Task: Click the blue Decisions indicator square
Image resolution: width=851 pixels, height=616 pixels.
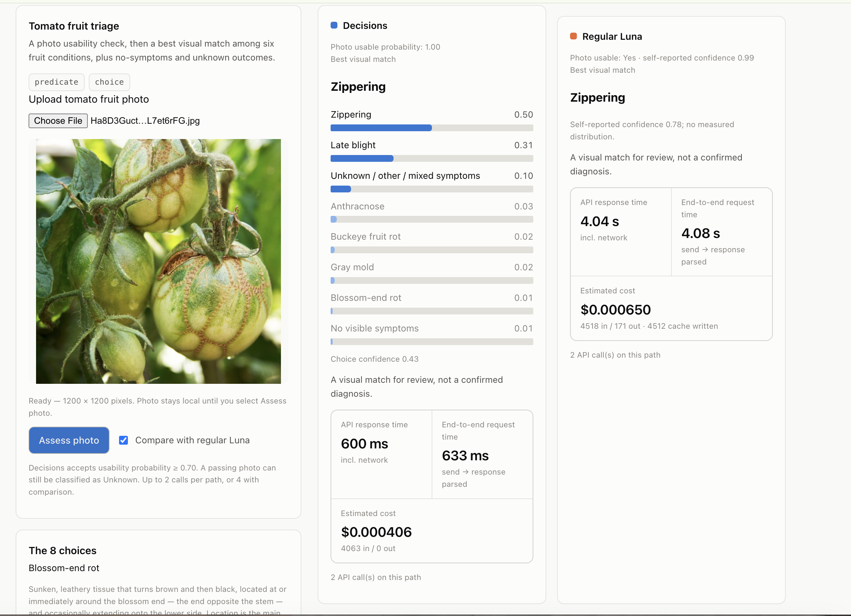Action: tap(334, 25)
